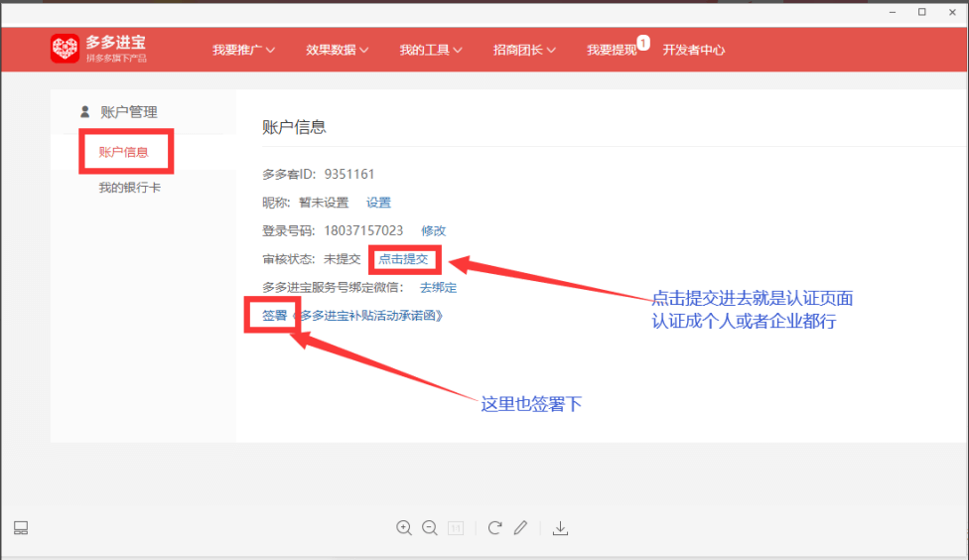Click the 签署 link

(x=274, y=315)
